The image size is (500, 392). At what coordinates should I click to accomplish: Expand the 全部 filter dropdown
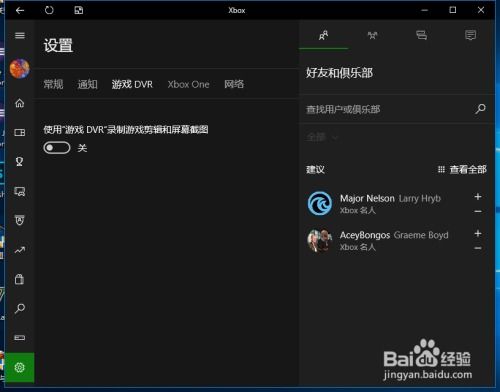click(x=322, y=137)
